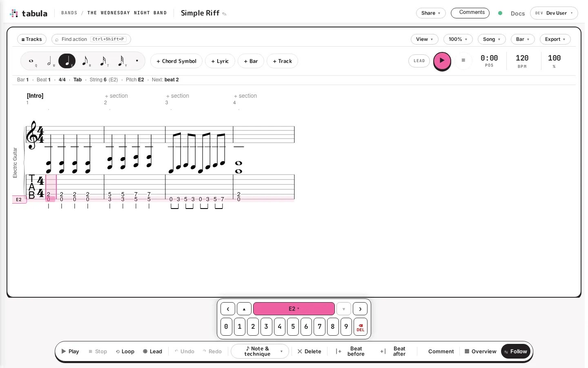Open the E2 string selector
Image resolution: width=588 pixels, height=368 pixels.
[294, 309]
